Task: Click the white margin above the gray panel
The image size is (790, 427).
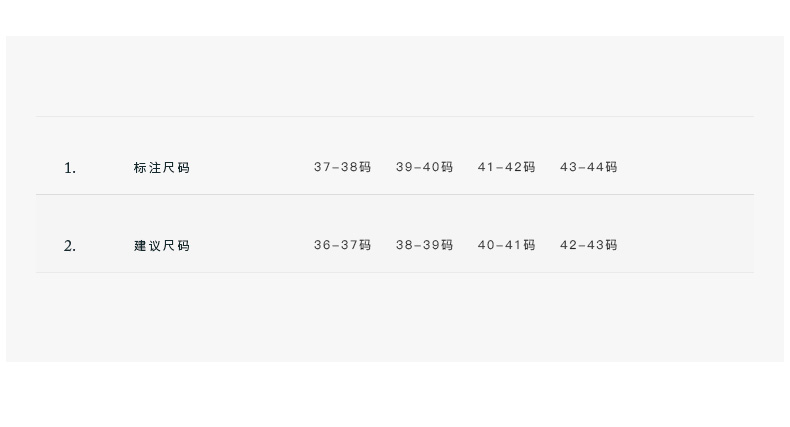Action: click(395, 17)
